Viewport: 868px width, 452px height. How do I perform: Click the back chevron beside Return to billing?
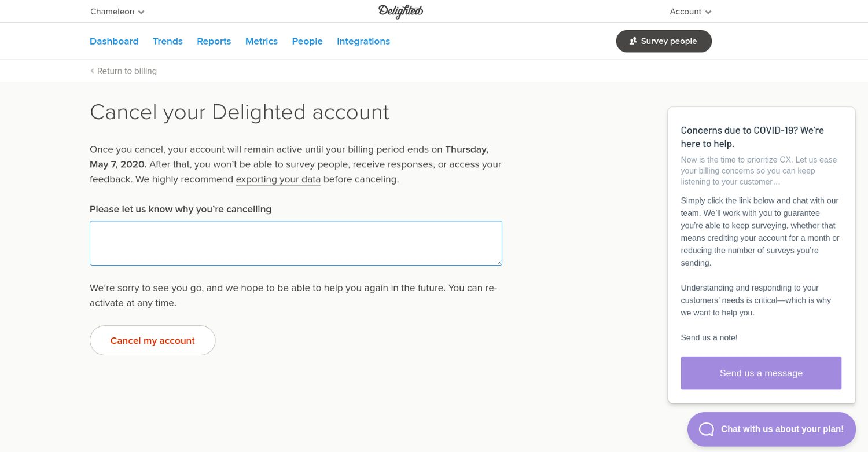(92, 71)
